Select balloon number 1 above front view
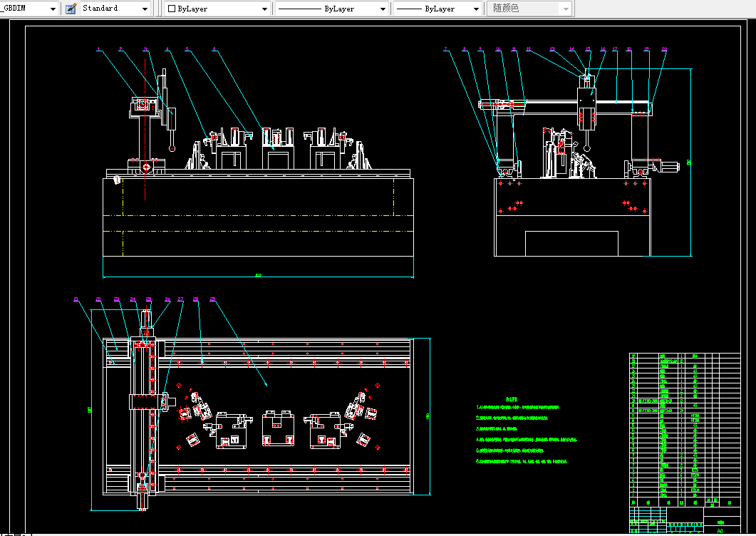756x536 pixels. [99, 49]
